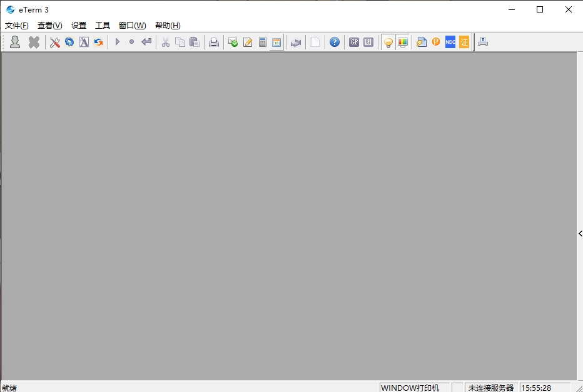Click the orange P circle icon
This screenshot has width=583, height=392.
[436, 42]
